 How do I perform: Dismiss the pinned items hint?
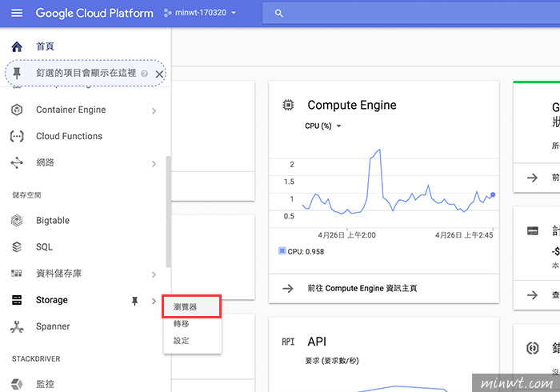pyautogui.click(x=159, y=74)
